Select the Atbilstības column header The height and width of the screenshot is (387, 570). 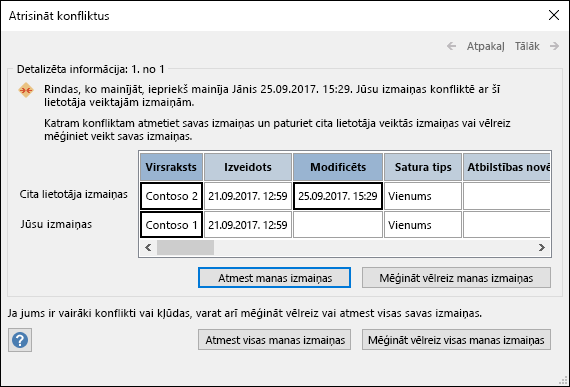tap(507, 167)
